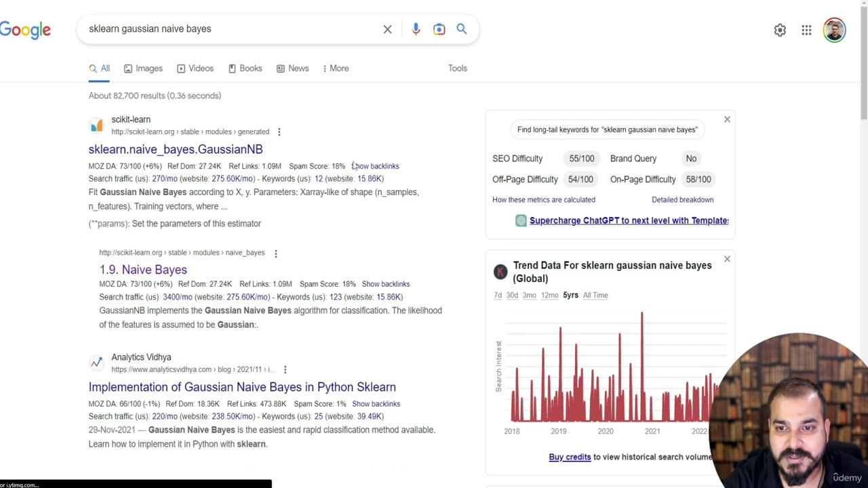This screenshot has height=488, width=868.
Task: Open Google settings gear
Action: [x=780, y=30]
